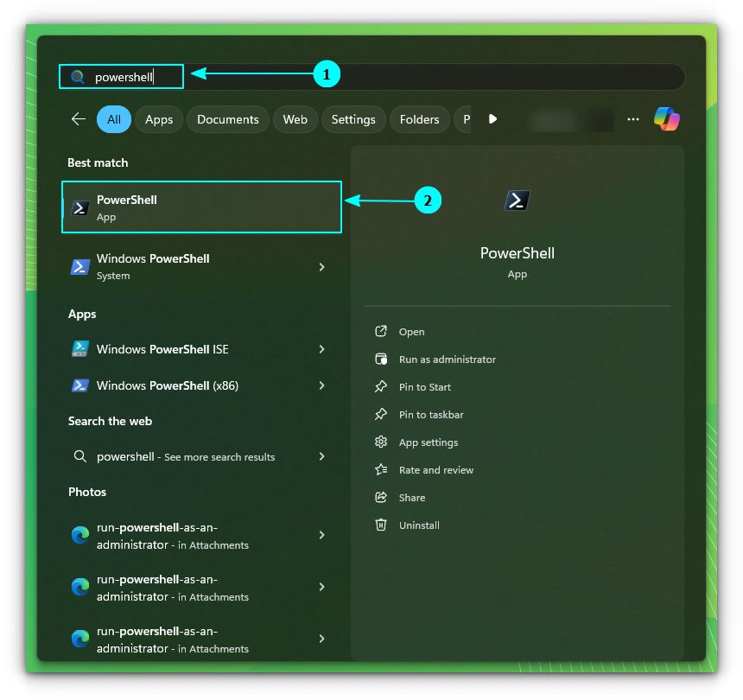Click the powershell search input field

pos(372,77)
